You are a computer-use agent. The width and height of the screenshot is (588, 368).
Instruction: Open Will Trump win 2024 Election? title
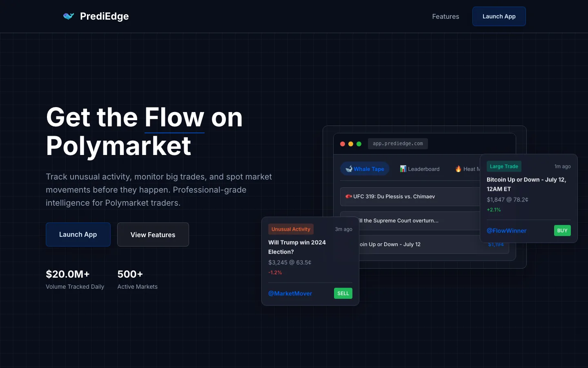click(297, 247)
